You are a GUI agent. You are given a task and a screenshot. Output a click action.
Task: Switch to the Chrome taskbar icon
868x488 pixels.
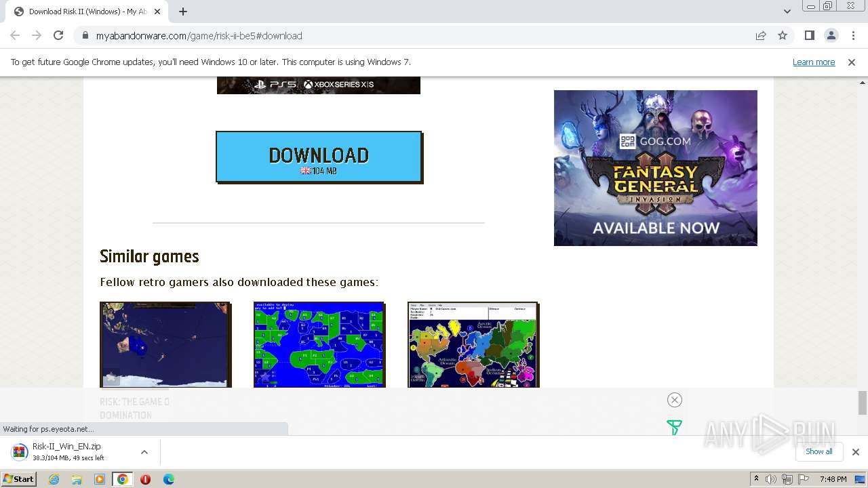click(123, 479)
